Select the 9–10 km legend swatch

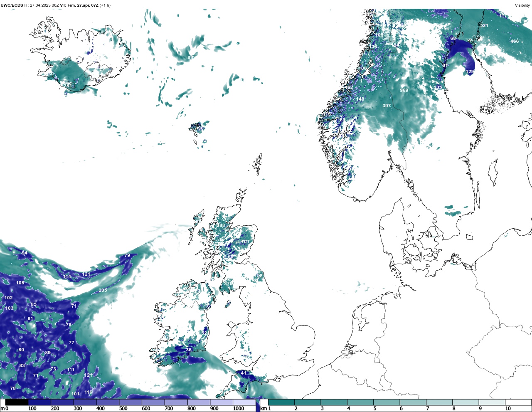(x=492, y=402)
